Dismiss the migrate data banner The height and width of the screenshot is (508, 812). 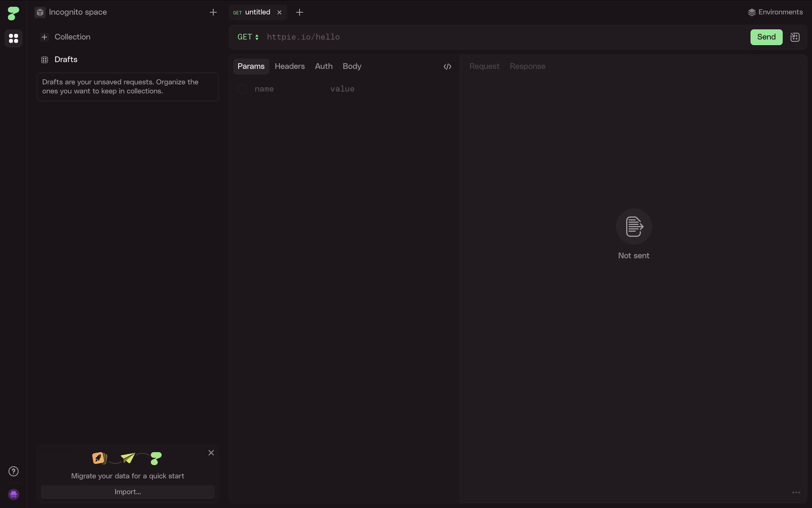pos(211,453)
